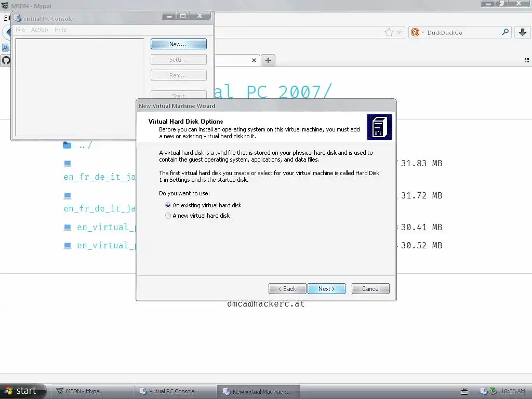532x399 pixels.
Task: Click computer icon beside 31.72 MB file
Action: click(x=68, y=196)
